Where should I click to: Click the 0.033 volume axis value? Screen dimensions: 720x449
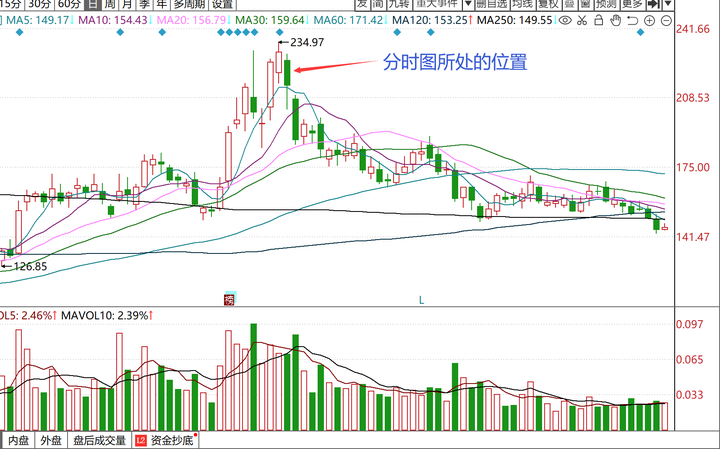[690, 395]
